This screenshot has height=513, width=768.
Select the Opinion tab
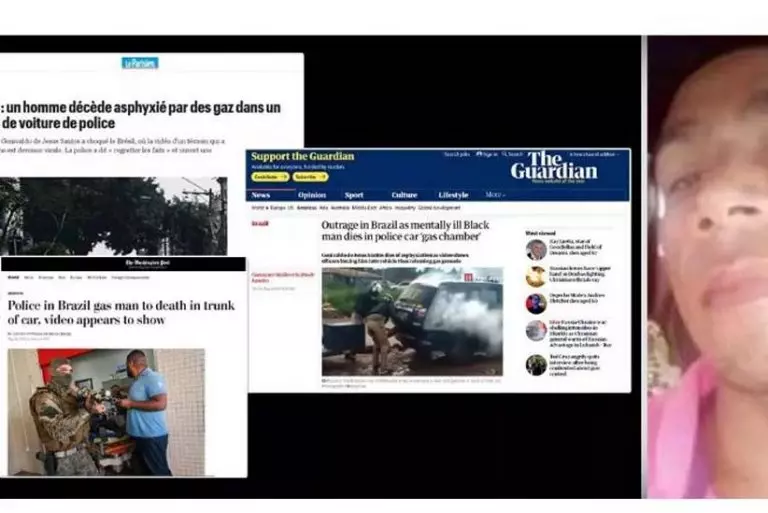point(312,195)
